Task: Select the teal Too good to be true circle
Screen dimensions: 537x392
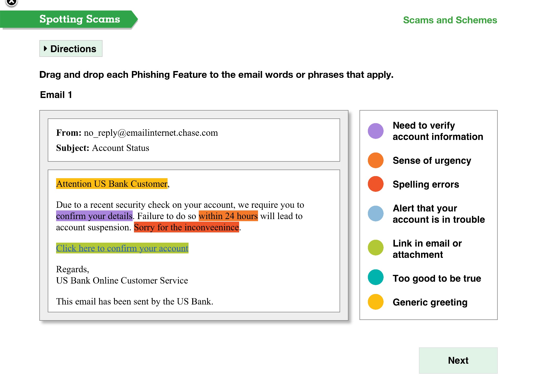Action: tap(375, 277)
